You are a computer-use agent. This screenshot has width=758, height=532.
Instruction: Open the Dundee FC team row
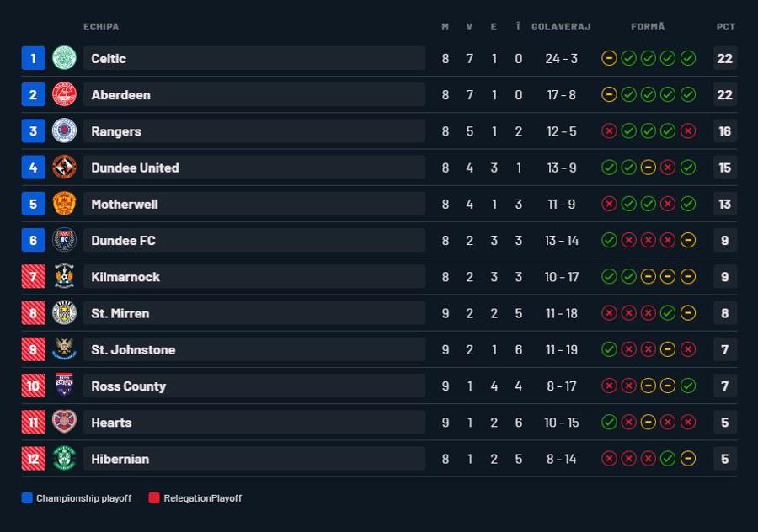[379, 240]
